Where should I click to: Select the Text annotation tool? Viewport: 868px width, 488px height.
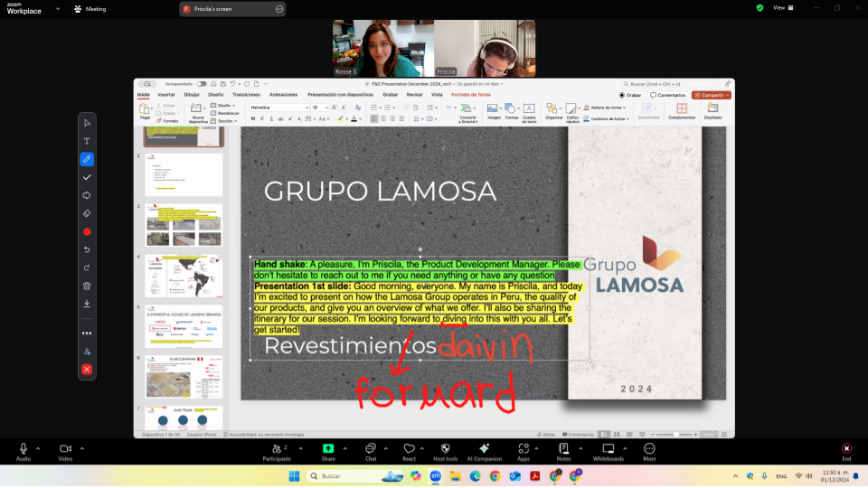pyautogui.click(x=87, y=141)
